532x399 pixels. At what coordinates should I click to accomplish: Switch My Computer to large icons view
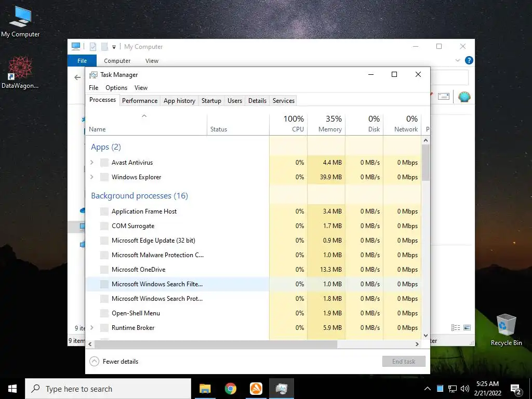[467, 327]
